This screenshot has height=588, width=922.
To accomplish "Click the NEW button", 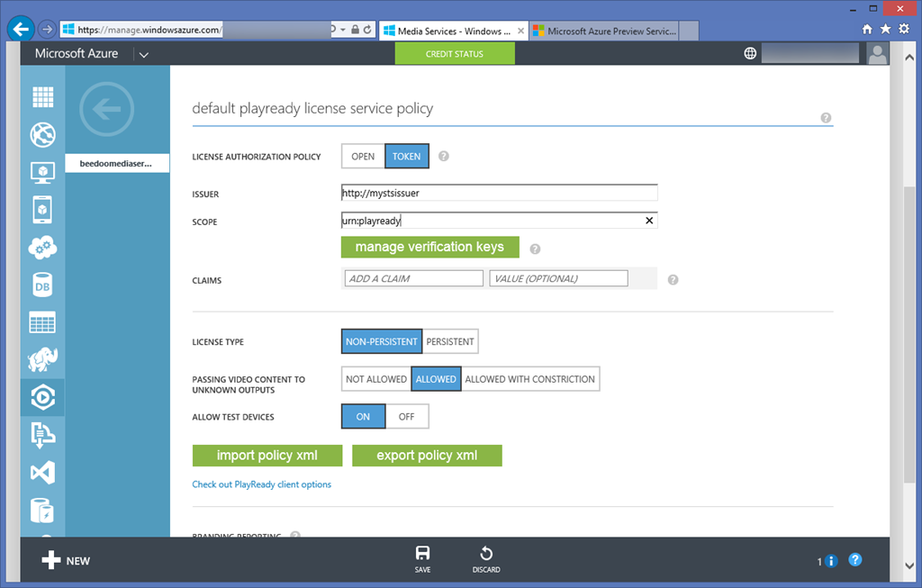I will click(66, 560).
